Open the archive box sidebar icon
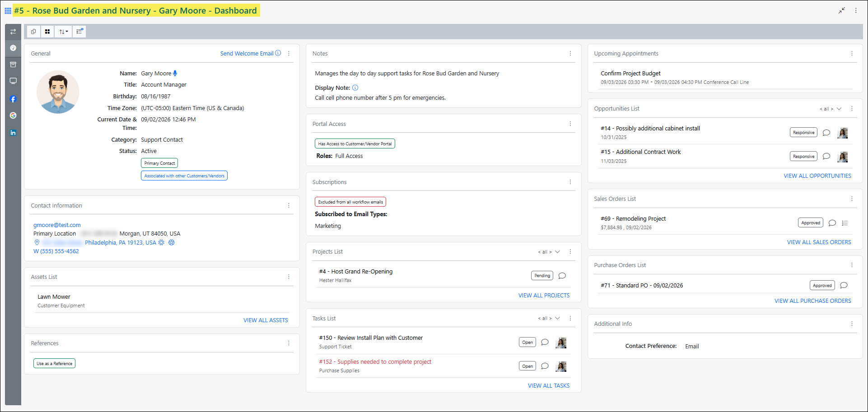The height and width of the screenshot is (412, 868). coord(13,65)
